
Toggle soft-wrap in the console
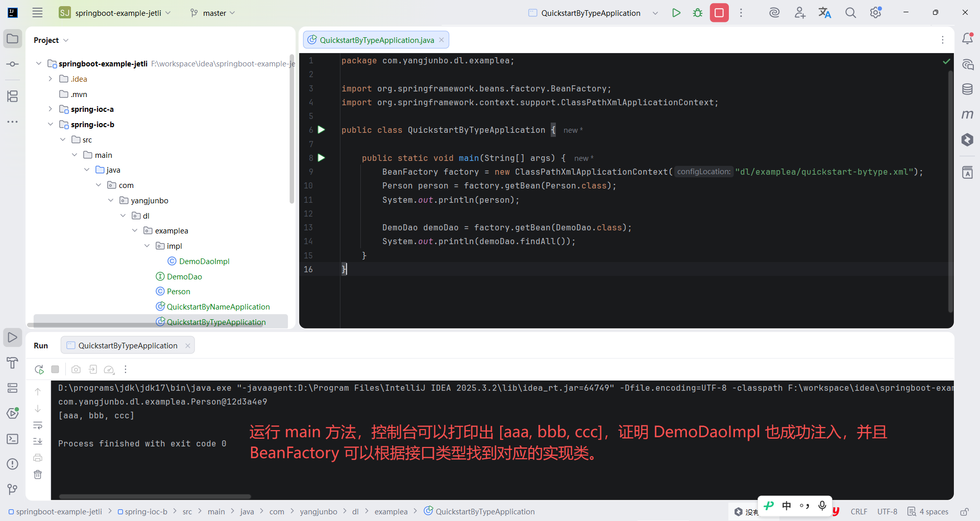(38, 425)
